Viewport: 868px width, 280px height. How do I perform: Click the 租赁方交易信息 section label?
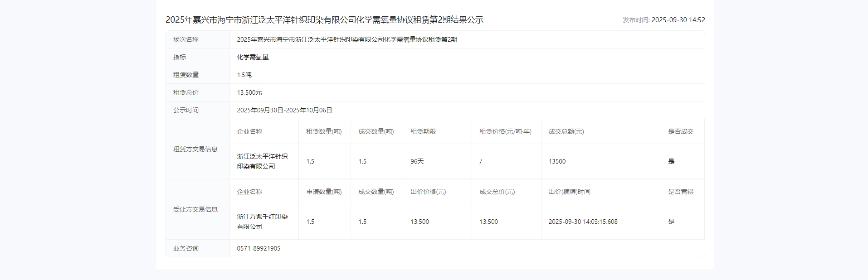pyautogui.click(x=195, y=149)
